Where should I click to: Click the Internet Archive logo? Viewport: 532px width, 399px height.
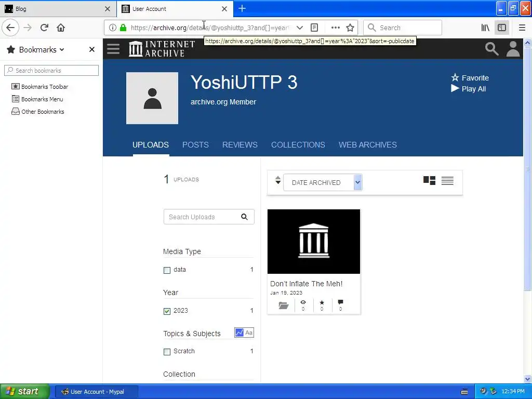[162, 49]
